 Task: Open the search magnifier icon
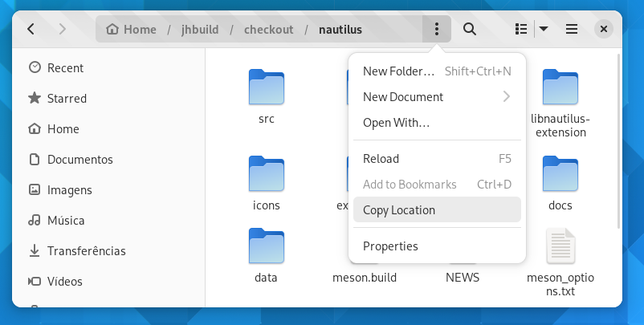(470, 29)
